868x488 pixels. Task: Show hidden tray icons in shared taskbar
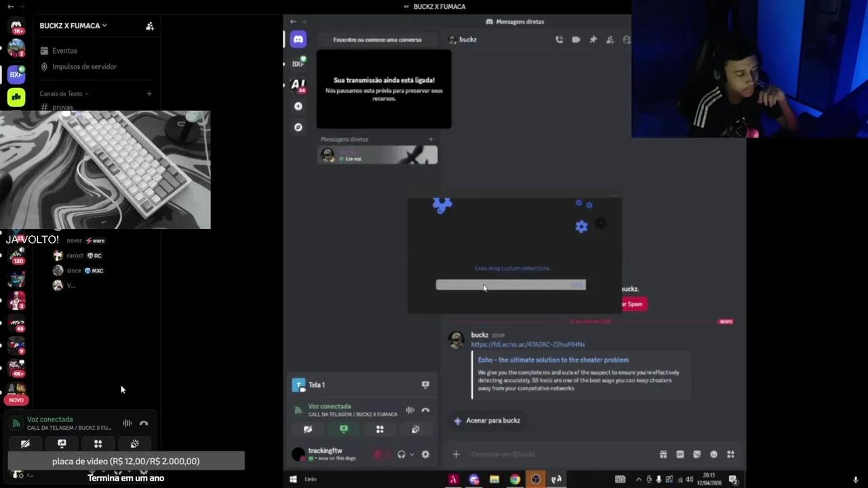(638, 479)
